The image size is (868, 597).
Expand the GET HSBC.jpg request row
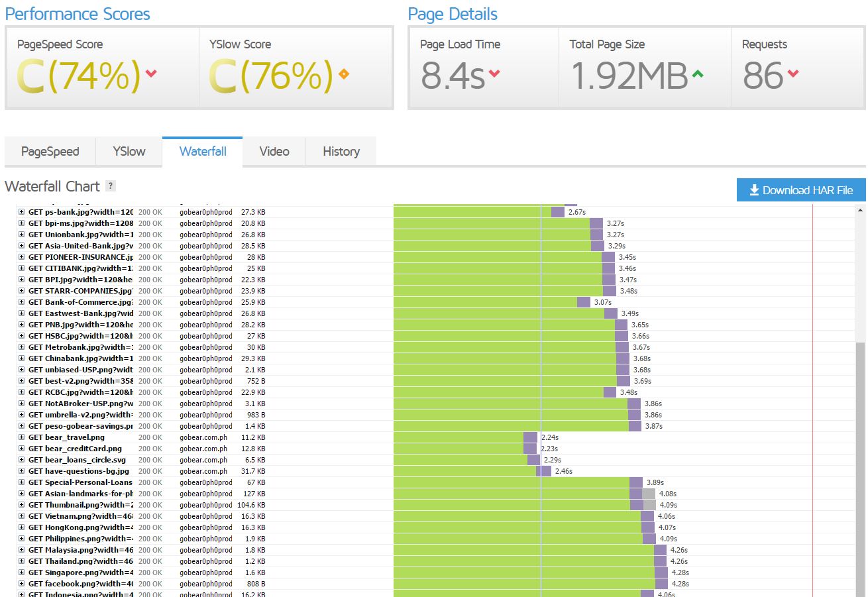(x=21, y=336)
